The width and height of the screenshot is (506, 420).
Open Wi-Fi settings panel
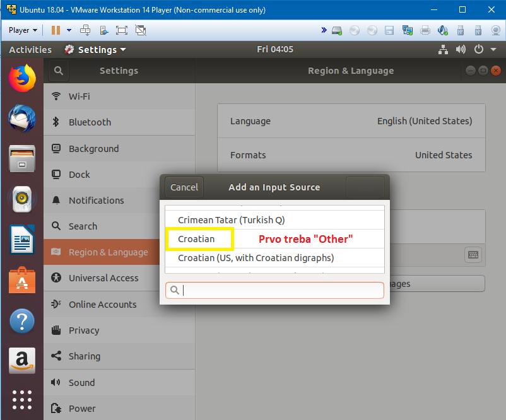(x=119, y=96)
